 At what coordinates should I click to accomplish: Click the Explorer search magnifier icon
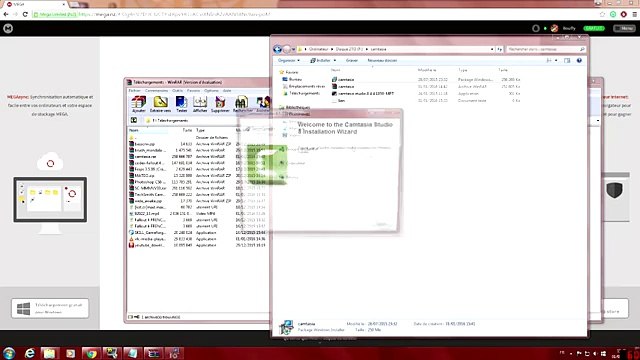582,49
